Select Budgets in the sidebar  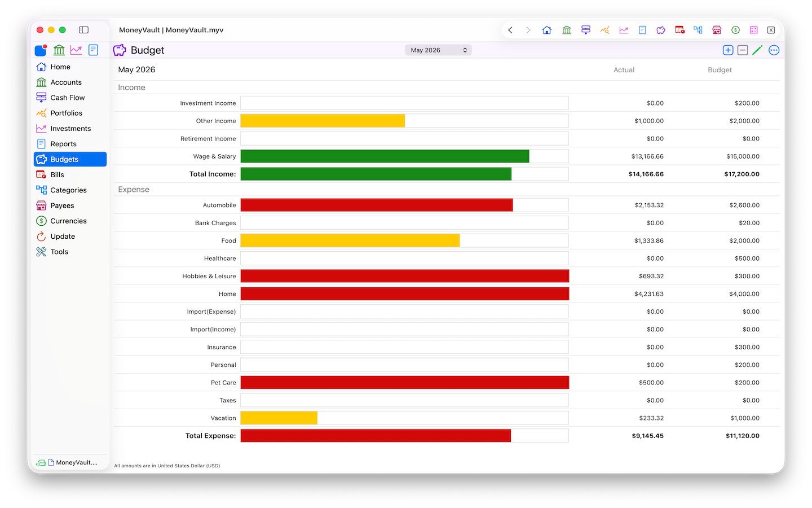[x=70, y=159]
